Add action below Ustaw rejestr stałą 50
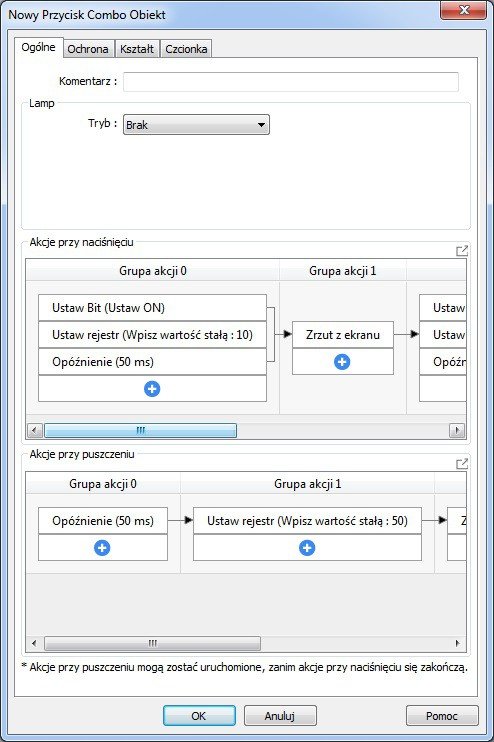The width and height of the screenshot is (494, 742). [307, 548]
